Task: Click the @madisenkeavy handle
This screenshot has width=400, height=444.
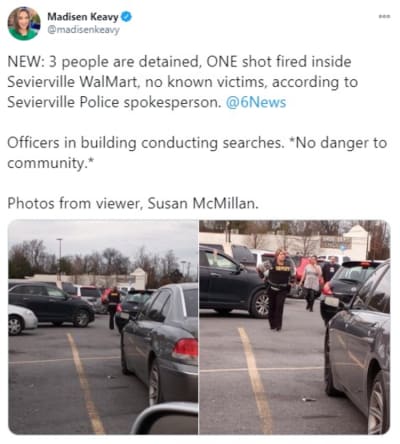Action: (x=83, y=30)
